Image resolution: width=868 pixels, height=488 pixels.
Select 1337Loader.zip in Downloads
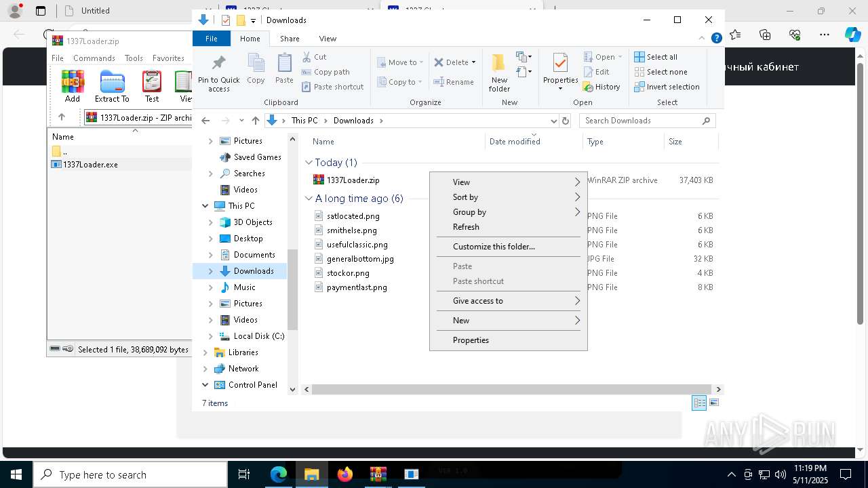pos(353,180)
